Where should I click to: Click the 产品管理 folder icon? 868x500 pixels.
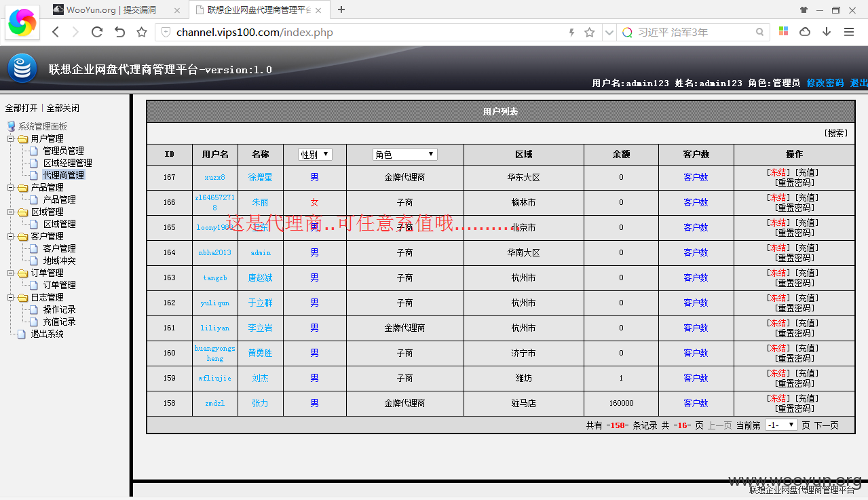[x=23, y=187]
